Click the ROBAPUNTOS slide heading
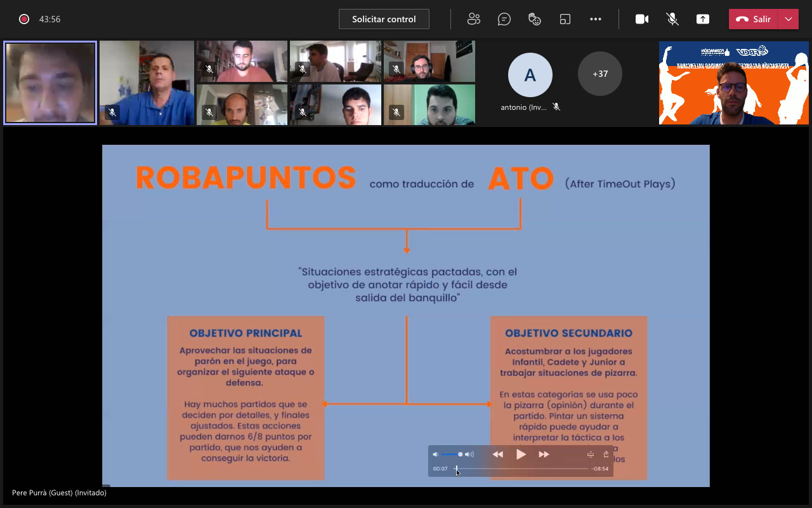 [x=246, y=178]
